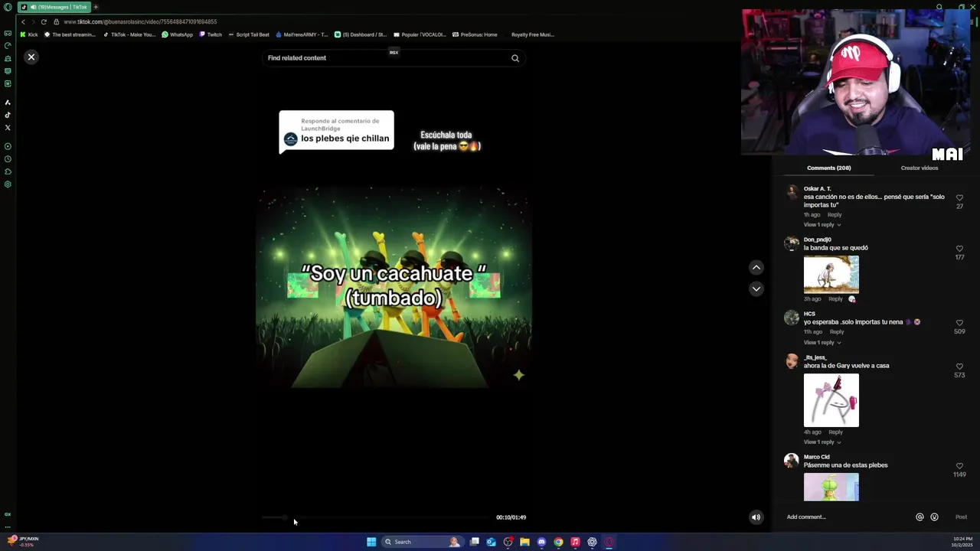Expand replies under HCS's comment
This screenshot has height=551, width=980.
pyautogui.click(x=822, y=343)
